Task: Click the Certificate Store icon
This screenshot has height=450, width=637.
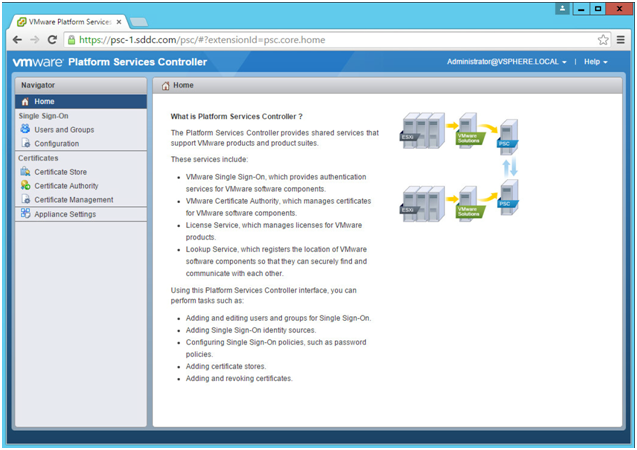Action: 25,171
